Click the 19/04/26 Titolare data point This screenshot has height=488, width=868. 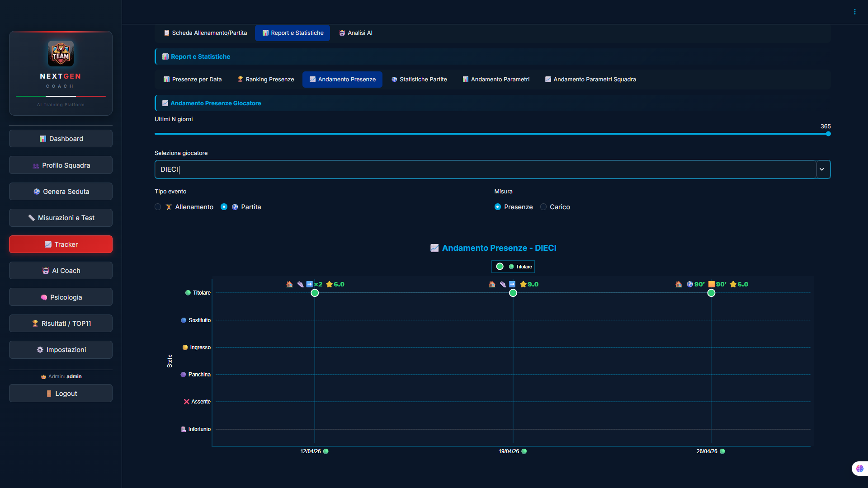click(x=513, y=293)
